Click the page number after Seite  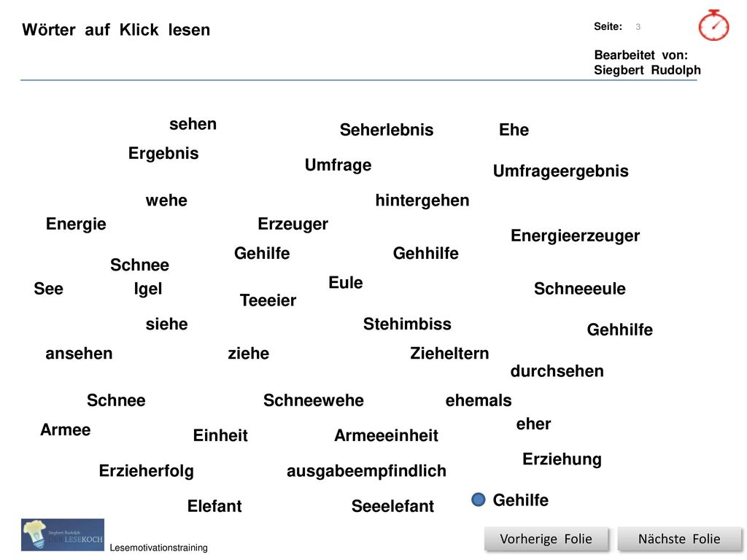638,27
